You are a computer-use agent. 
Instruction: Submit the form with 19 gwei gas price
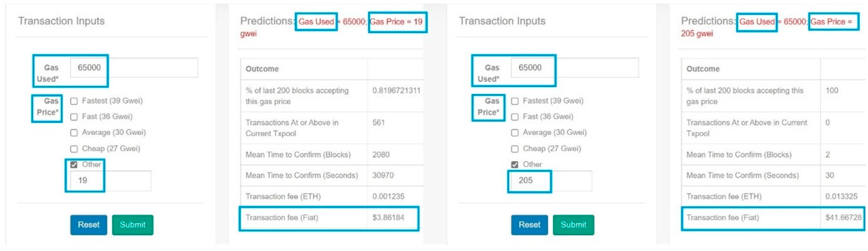[x=132, y=225]
